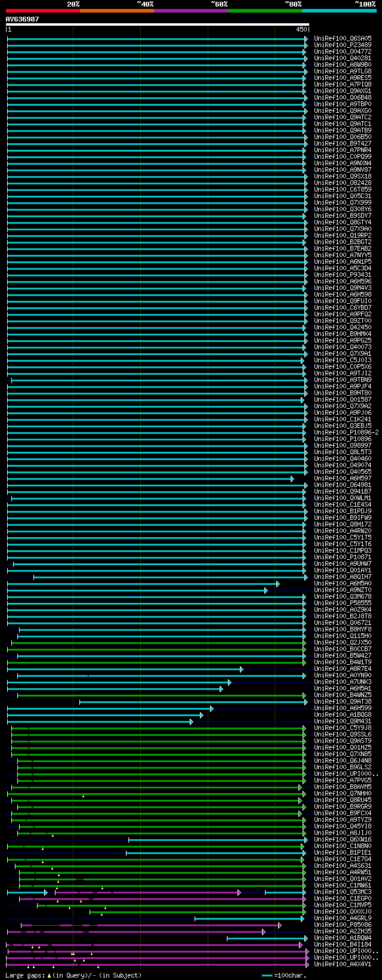The height and width of the screenshot is (980, 382).
Task: Select the UniRef100_B4W1T9 label
Action: click(x=343, y=662)
